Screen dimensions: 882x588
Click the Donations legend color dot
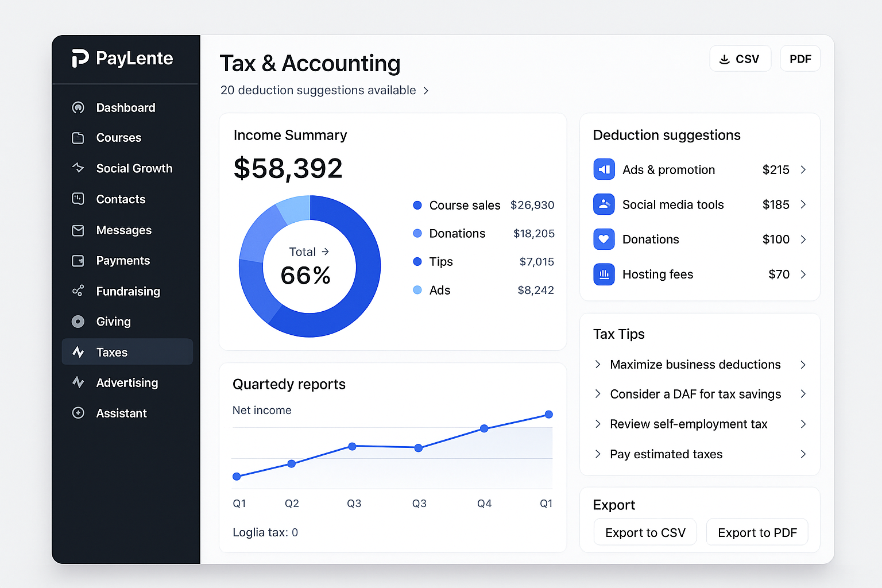(417, 233)
